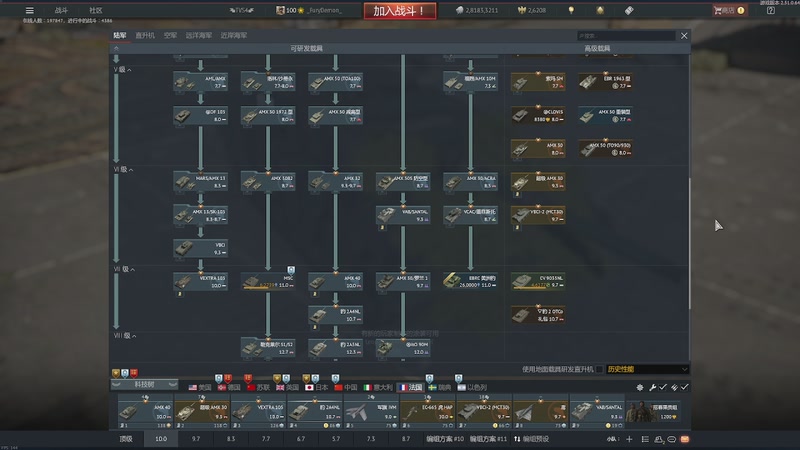Open the hamburger main menu
800x450 pixels.
point(30,10)
